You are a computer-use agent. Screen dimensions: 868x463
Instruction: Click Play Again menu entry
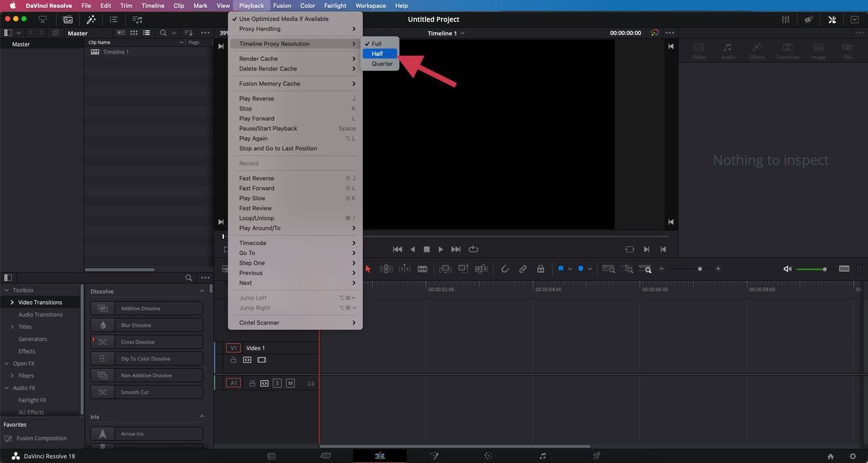click(253, 138)
